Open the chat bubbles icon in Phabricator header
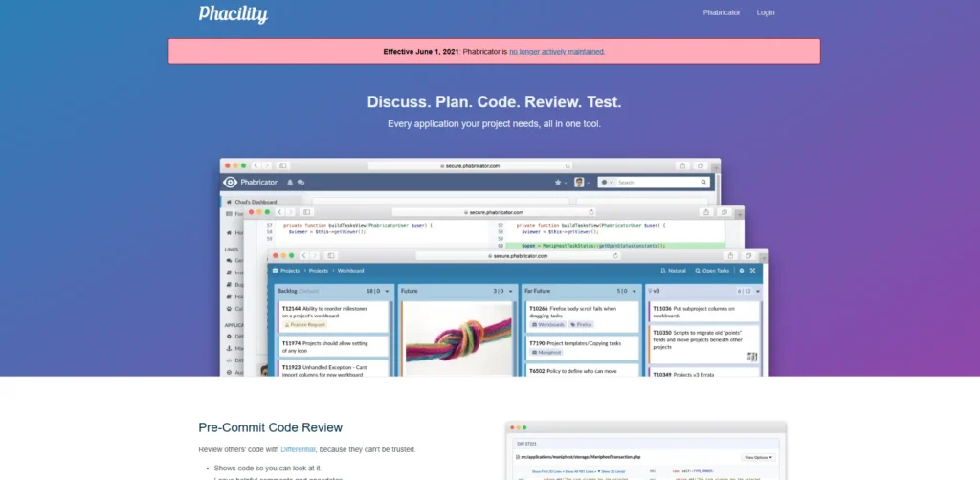Image resolution: width=980 pixels, height=480 pixels. pyautogui.click(x=301, y=183)
